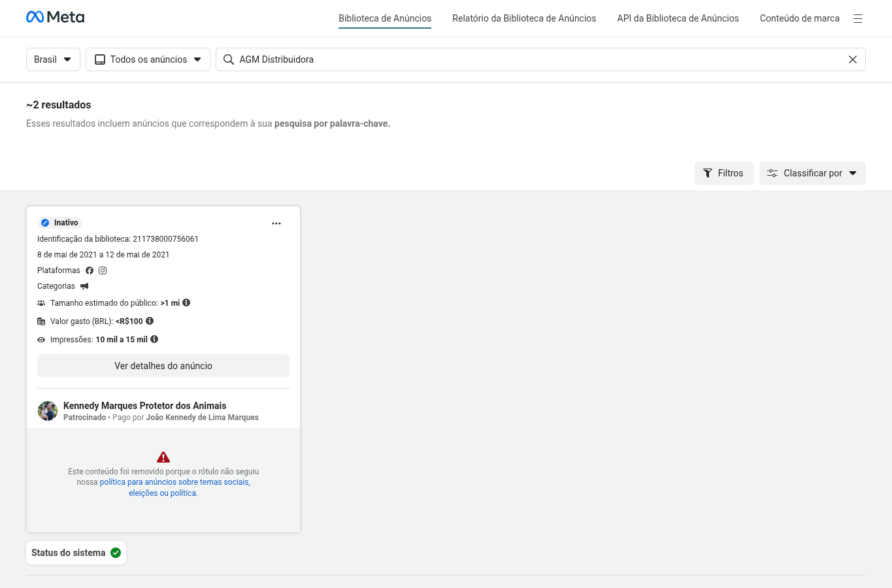Select the library ID 211738000756061 text
This screenshot has height=588, width=892.
point(165,239)
